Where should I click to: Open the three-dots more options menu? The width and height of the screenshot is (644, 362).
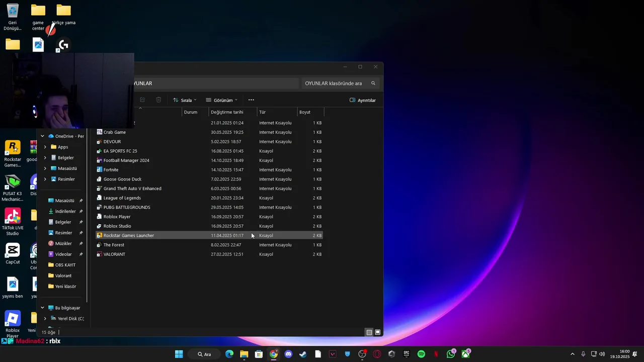pyautogui.click(x=251, y=100)
